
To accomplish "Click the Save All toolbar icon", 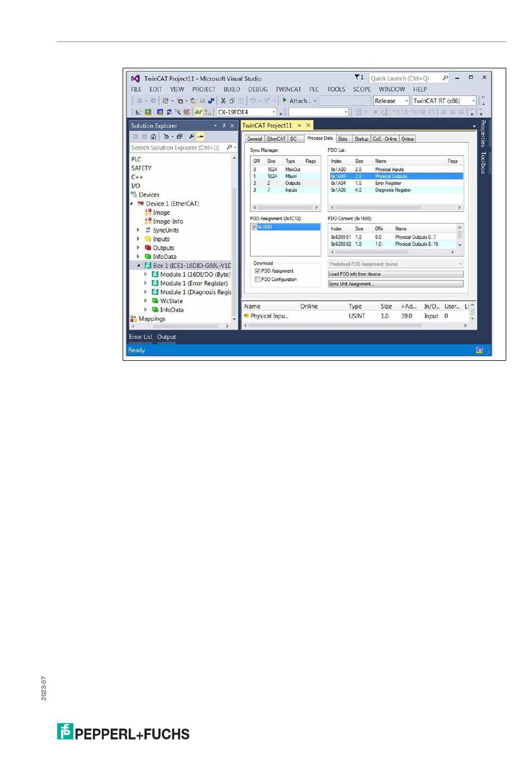I will click(x=211, y=101).
